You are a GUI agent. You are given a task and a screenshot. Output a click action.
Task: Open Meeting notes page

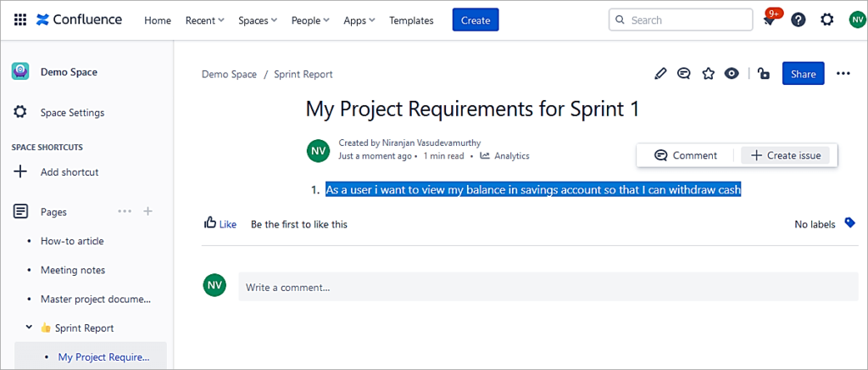coord(73,270)
